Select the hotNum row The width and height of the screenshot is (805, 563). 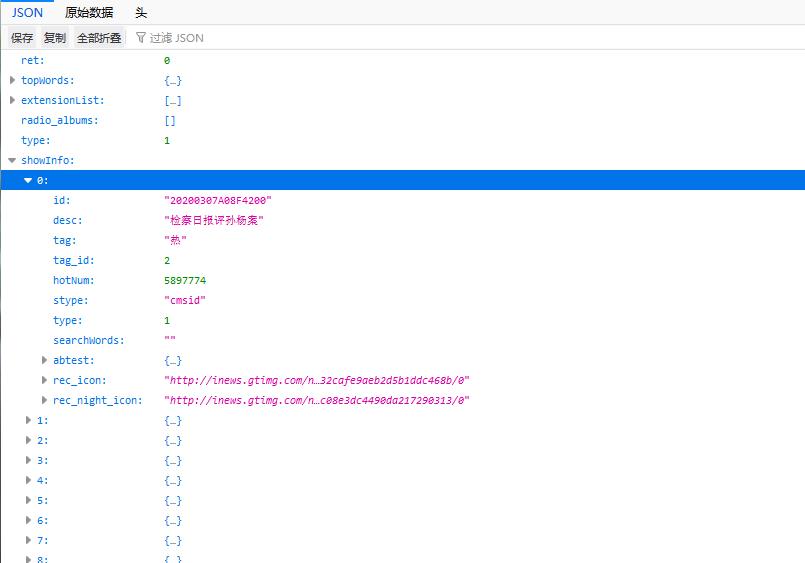coord(74,280)
